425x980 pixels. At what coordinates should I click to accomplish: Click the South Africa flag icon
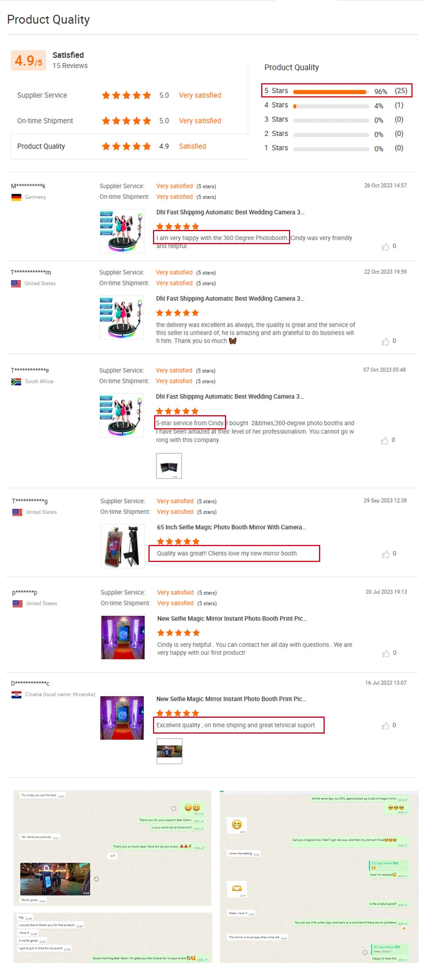(x=16, y=382)
